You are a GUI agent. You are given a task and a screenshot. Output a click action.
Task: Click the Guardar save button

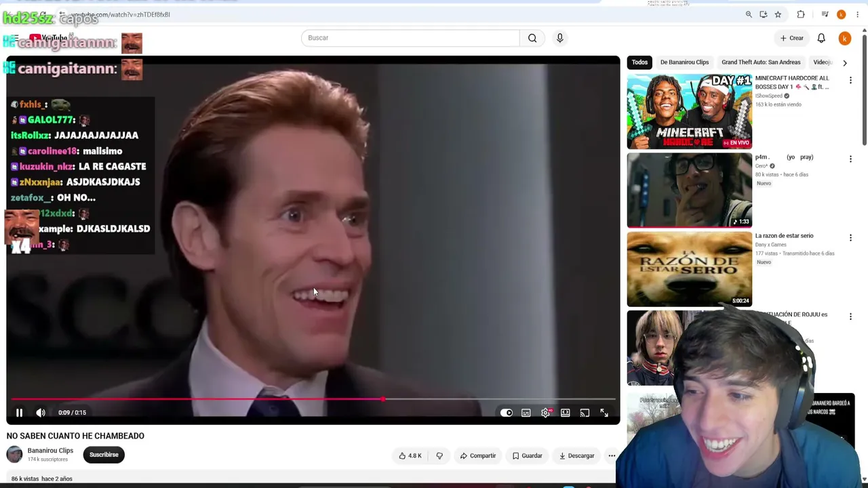[528, 456]
